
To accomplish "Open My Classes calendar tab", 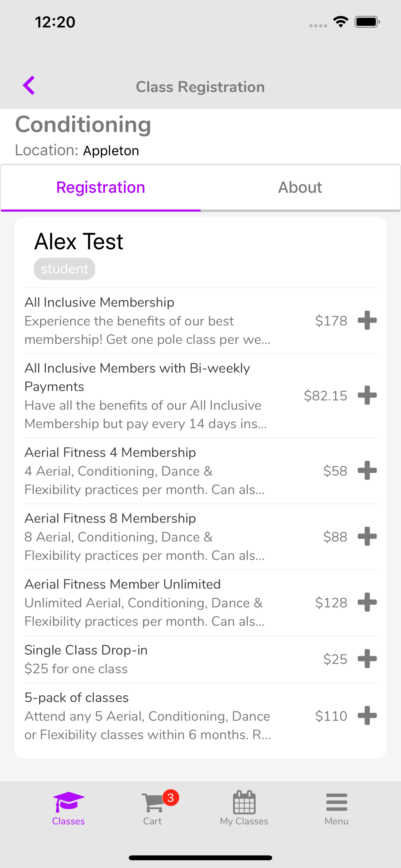I will click(x=244, y=808).
